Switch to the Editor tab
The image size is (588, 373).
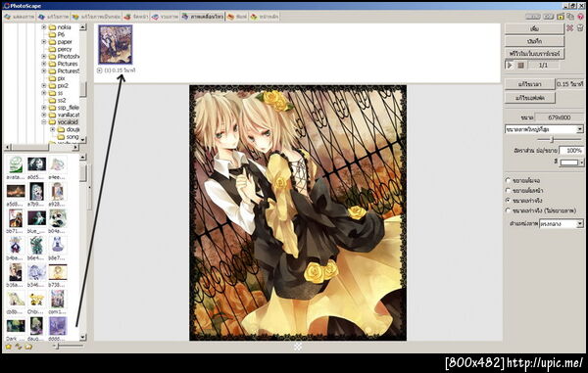click(53, 17)
